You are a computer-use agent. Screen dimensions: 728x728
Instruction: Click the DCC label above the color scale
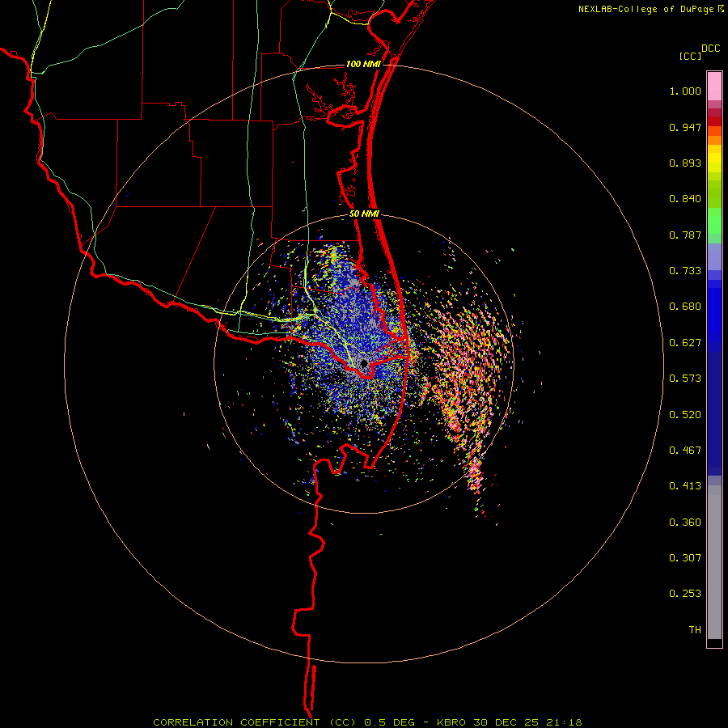(710, 49)
